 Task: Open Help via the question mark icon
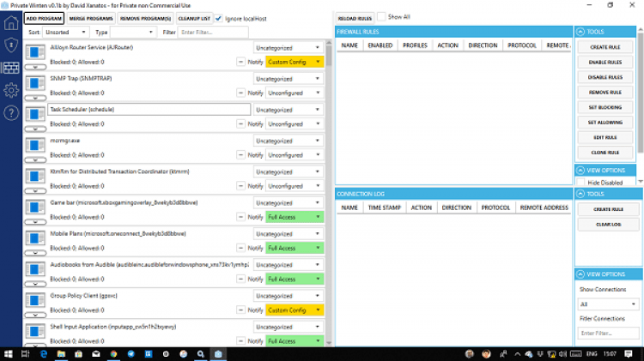[12, 112]
